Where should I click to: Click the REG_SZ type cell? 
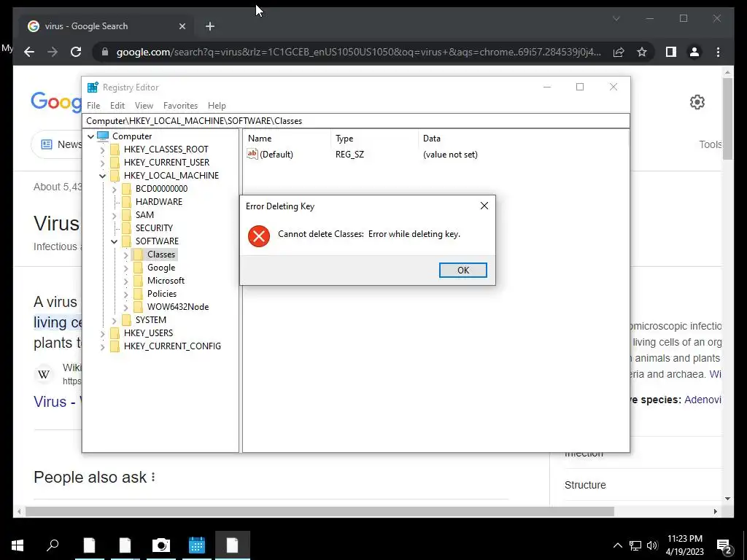[349, 155]
